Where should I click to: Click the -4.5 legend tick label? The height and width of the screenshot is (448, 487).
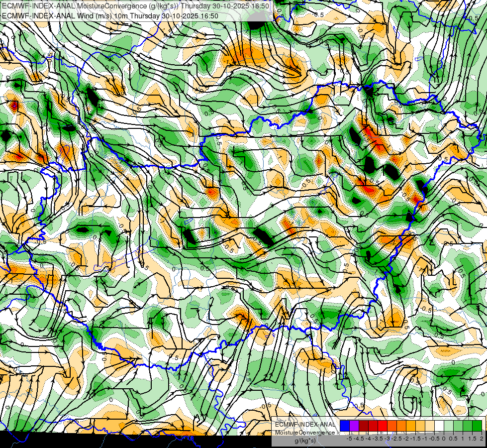(359, 439)
